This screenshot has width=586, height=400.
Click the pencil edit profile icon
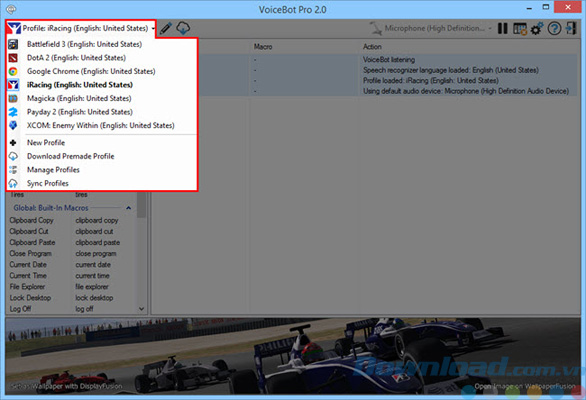(x=166, y=28)
